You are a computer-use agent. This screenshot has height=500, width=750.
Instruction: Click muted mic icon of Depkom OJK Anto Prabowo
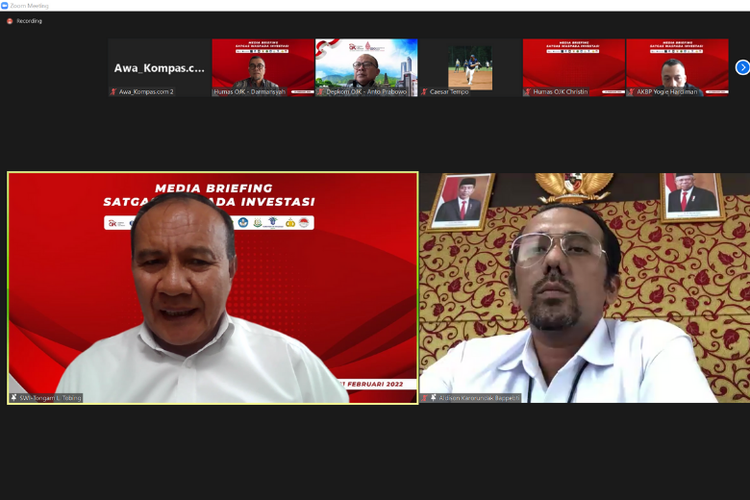pyautogui.click(x=321, y=92)
